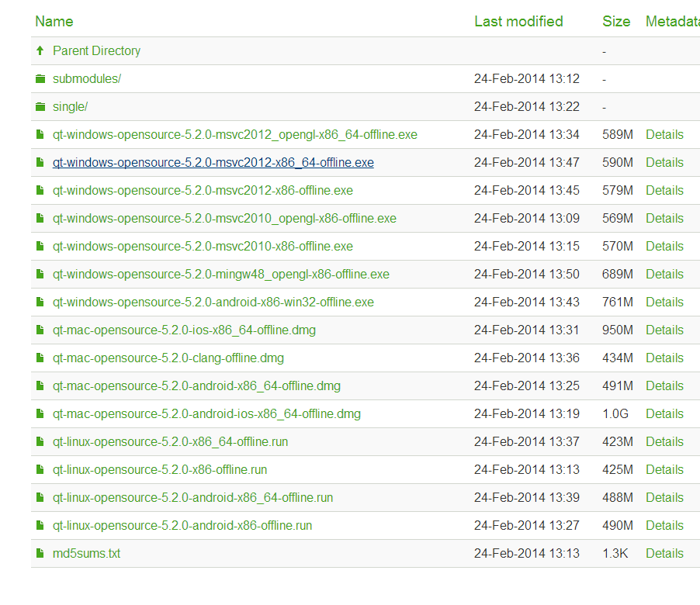Viewport: 700px width, 605px height.
Task: Download qt-windows mingw48_opengl-x86-offline.exe
Action: (x=221, y=274)
